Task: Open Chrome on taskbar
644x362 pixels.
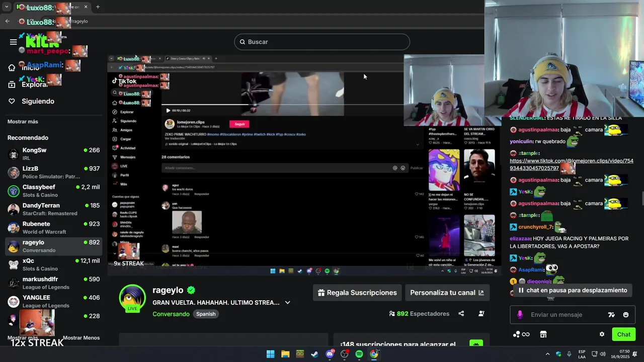Action: click(374, 354)
